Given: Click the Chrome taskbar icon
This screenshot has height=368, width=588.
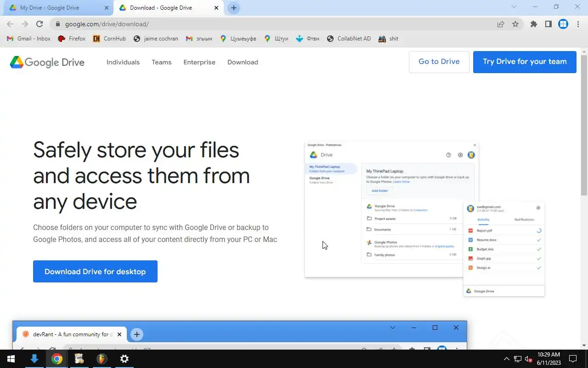Looking at the screenshot, I should click(x=57, y=359).
